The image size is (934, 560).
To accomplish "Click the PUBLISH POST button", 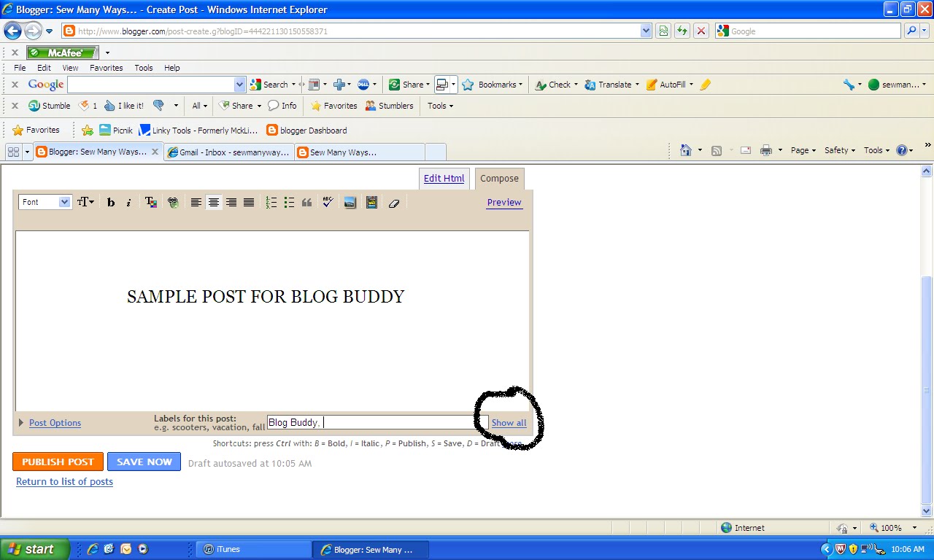I will 58,461.
